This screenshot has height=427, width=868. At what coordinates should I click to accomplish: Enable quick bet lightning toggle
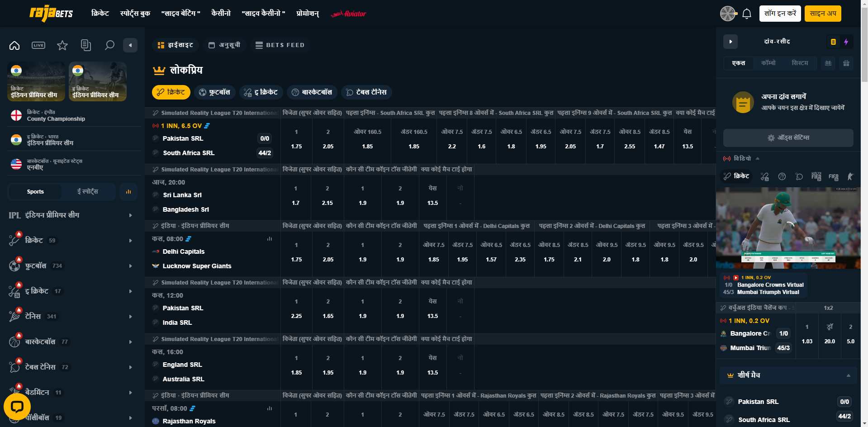tap(846, 42)
